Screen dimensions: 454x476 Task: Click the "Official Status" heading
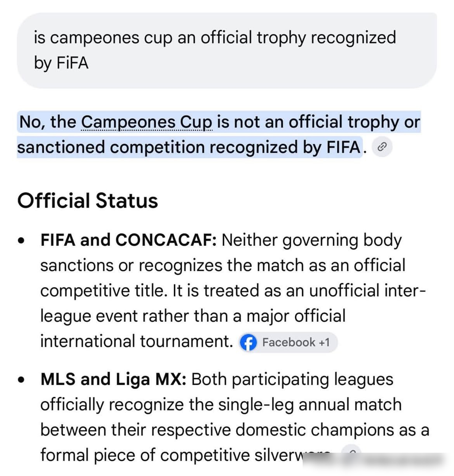coord(88,201)
